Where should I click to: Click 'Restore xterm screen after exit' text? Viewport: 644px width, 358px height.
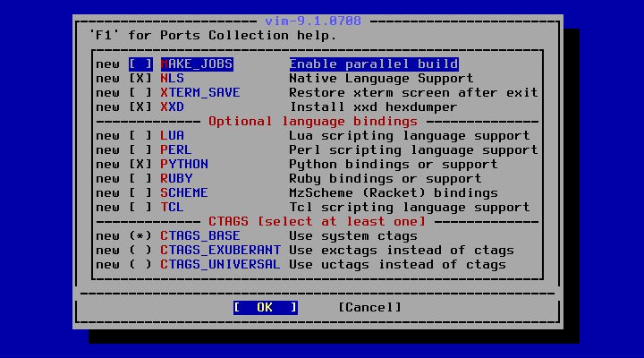(x=413, y=93)
